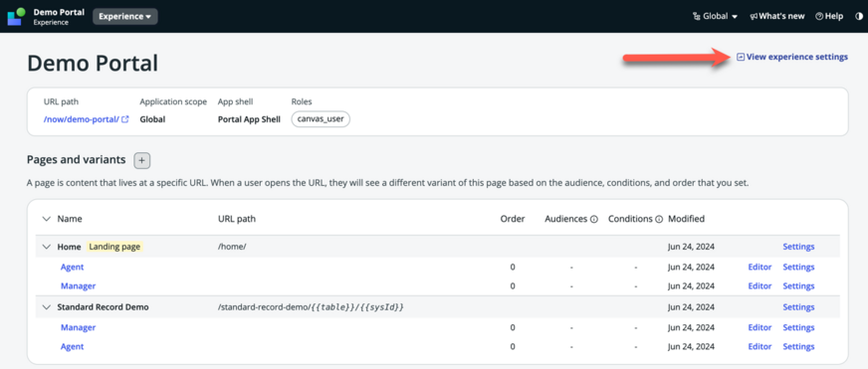Image resolution: width=868 pixels, height=369 pixels.
Task: Click the UI Builder logo icon
Action: (x=16, y=17)
